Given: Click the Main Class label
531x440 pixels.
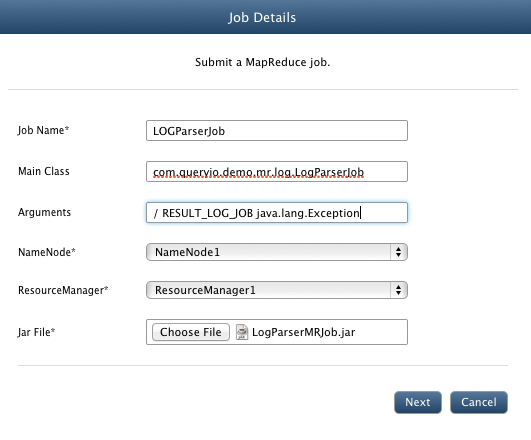Looking at the screenshot, I should tap(44, 171).
